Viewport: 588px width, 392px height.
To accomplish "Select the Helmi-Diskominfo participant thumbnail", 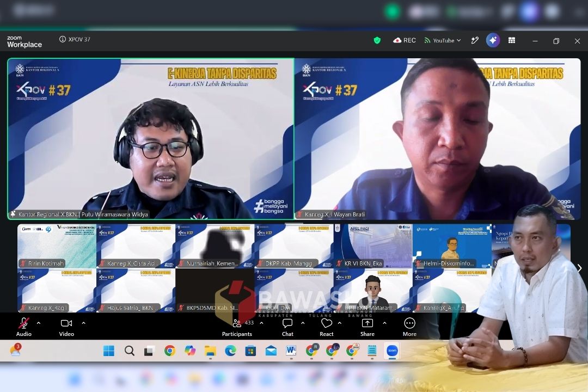I will pos(452,246).
